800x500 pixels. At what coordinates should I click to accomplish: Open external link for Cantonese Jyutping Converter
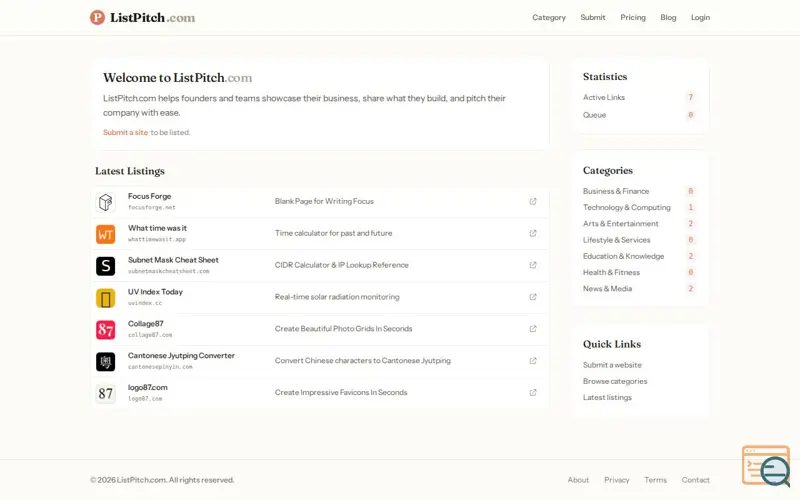[533, 361]
